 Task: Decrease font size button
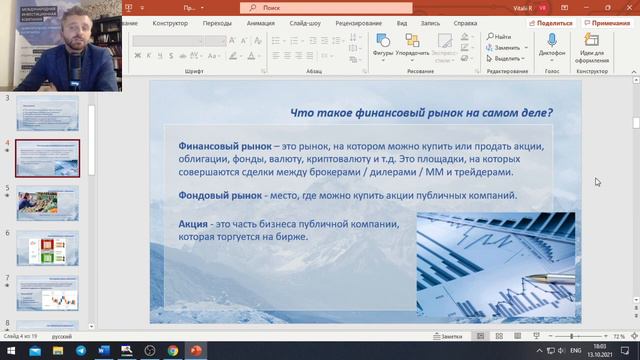(244, 40)
